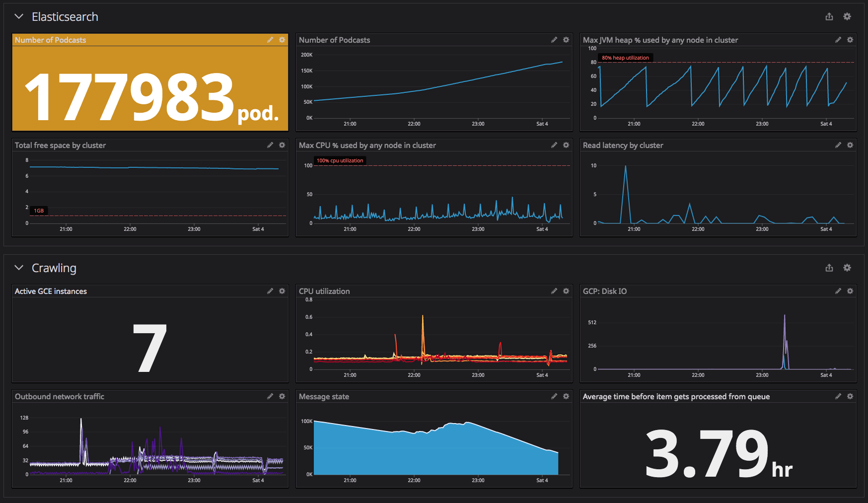Edit the Max CPU % widget

coord(554,145)
